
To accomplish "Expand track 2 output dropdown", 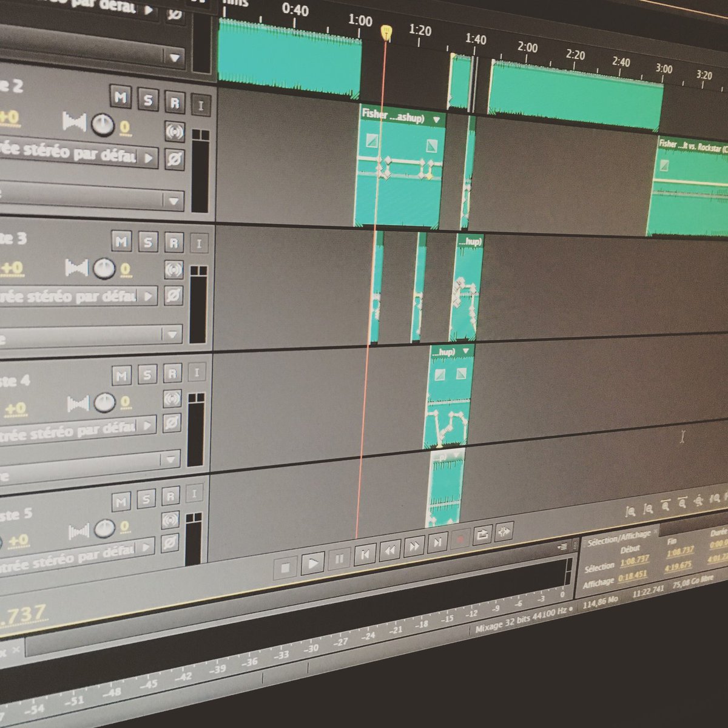I will [x=174, y=200].
